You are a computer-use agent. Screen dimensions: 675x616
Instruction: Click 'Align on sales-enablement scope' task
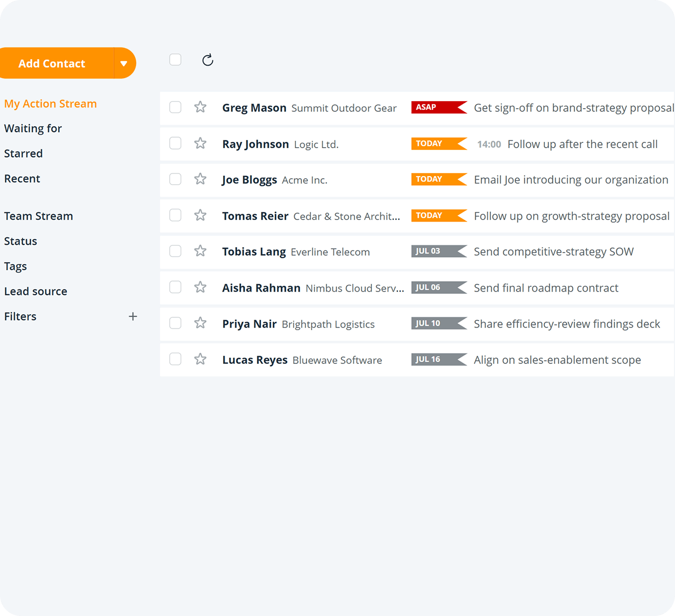(x=557, y=360)
